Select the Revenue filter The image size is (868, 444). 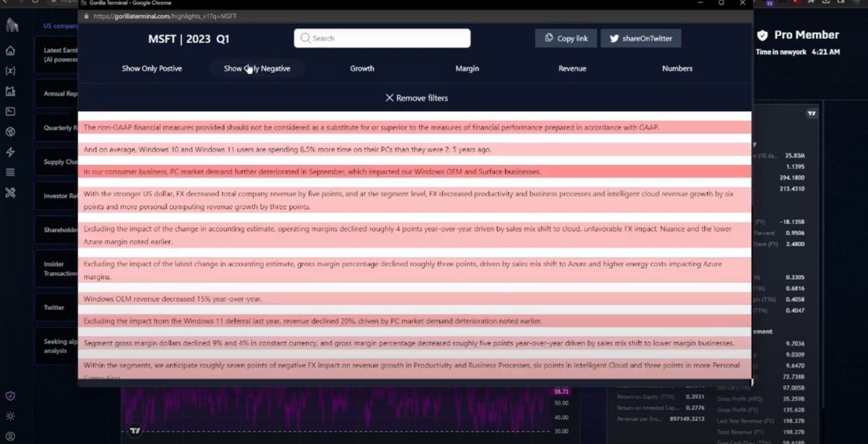click(572, 68)
